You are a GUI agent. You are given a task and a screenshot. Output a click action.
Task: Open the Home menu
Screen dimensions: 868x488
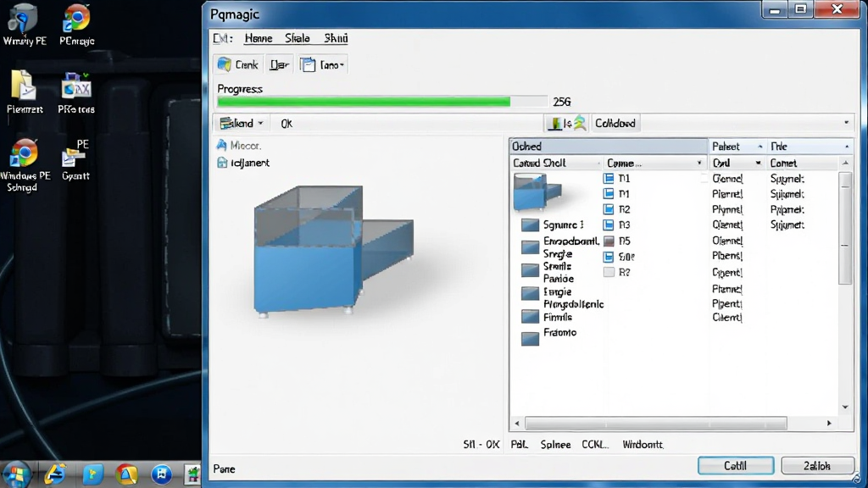pos(259,38)
